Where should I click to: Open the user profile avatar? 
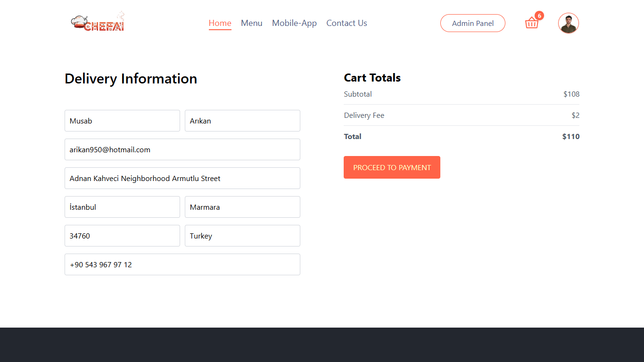pos(568,23)
